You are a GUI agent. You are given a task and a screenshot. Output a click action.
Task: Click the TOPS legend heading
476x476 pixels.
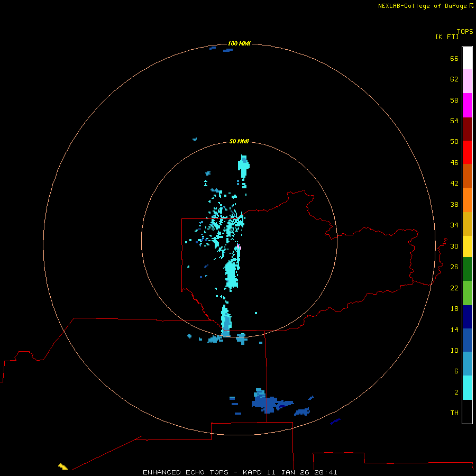465,31
